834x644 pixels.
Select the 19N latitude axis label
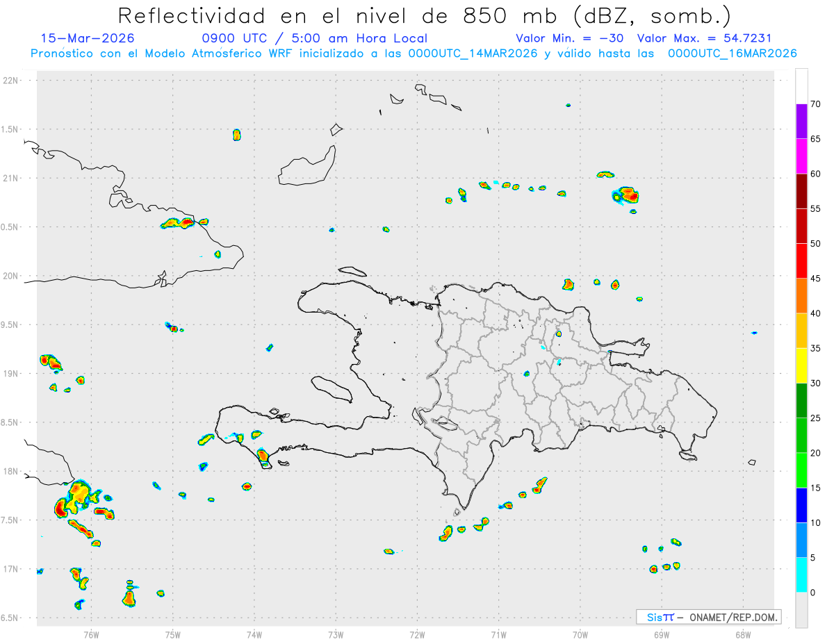(12, 374)
